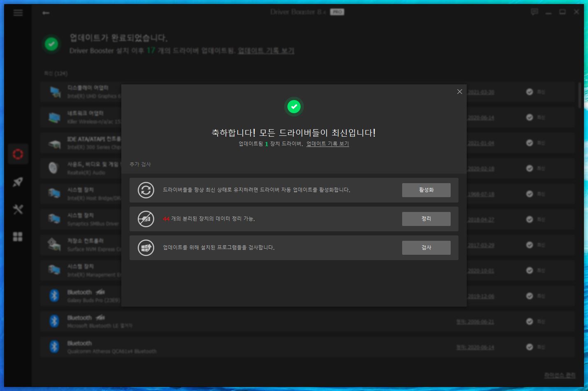
Task: Click the 2006-06-21 date for Bluetooth LE
Action: [x=475, y=322]
